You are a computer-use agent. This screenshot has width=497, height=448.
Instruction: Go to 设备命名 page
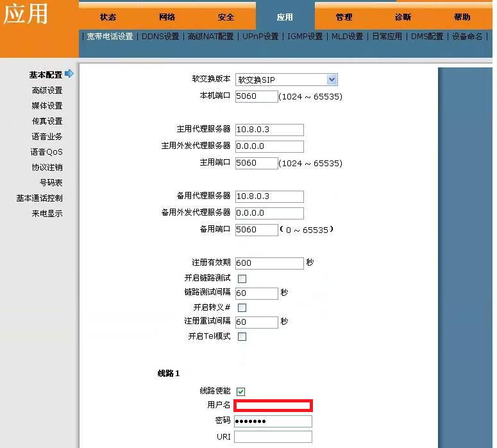(468, 37)
